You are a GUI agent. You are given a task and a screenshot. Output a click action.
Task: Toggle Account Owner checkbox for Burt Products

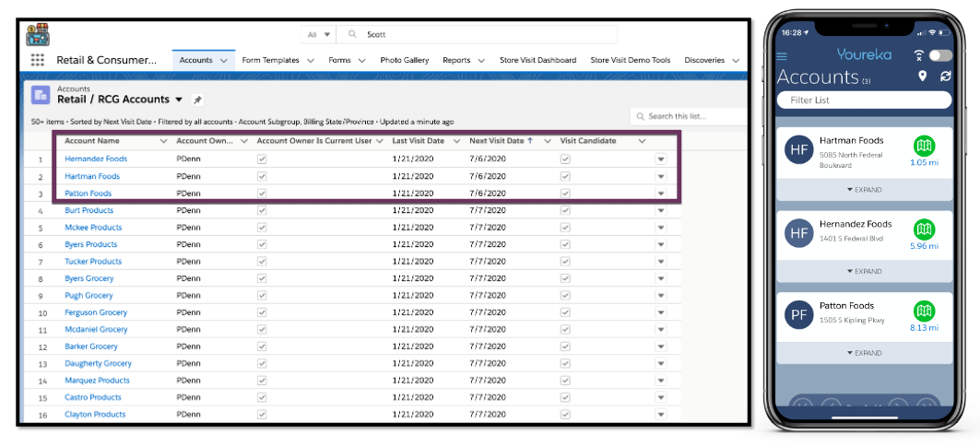point(262,211)
